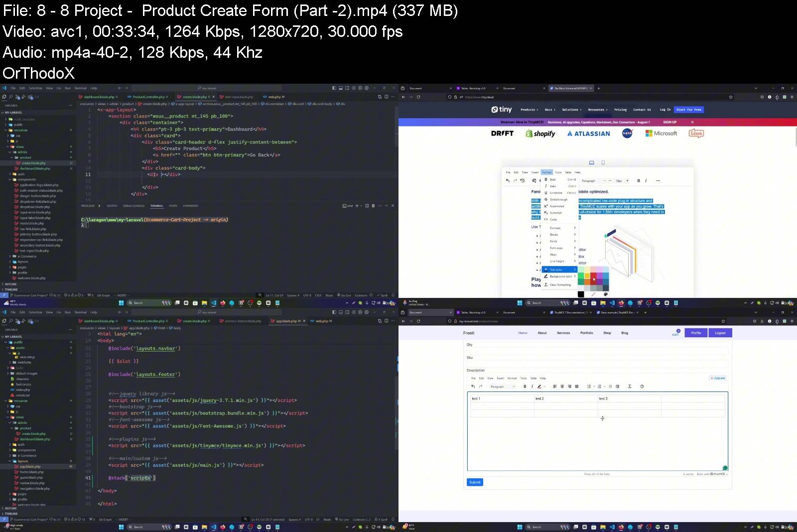Click Upgrade link in Description editor
797x532 pixels.
point(718,378)
